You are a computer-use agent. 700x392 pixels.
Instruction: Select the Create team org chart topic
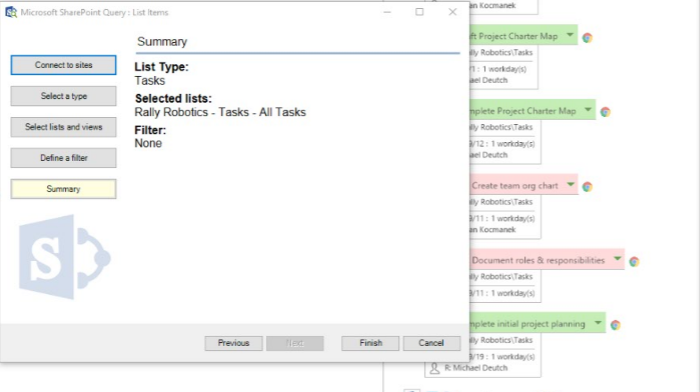click(524, 185)
